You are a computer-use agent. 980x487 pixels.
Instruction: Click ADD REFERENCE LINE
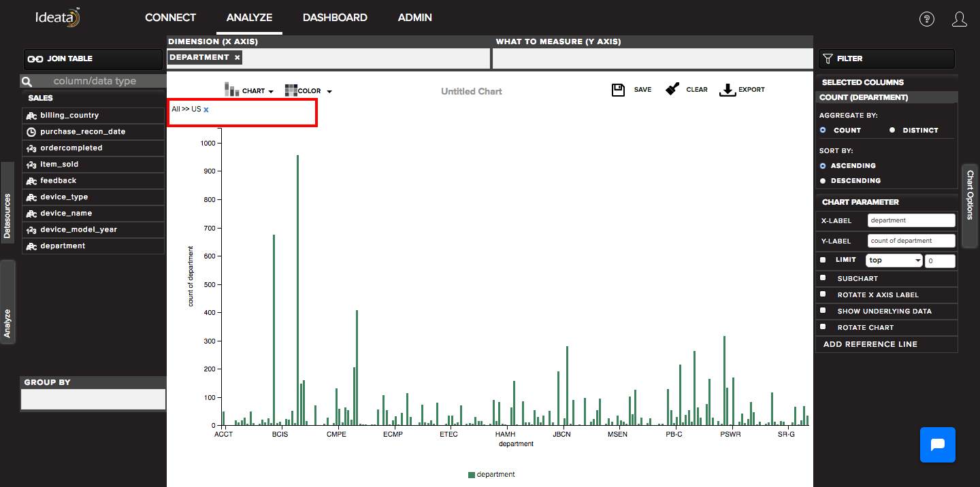point(870,344)
